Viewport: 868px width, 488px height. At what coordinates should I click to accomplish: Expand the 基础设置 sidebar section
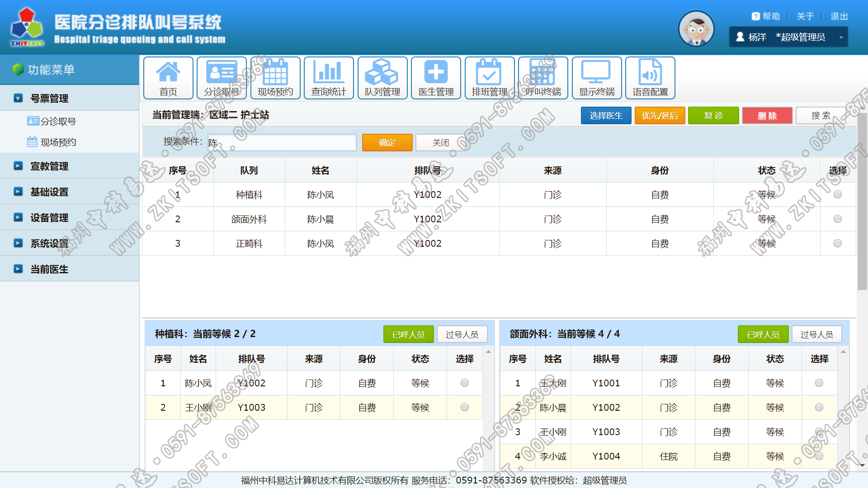[x=49, y=192]
